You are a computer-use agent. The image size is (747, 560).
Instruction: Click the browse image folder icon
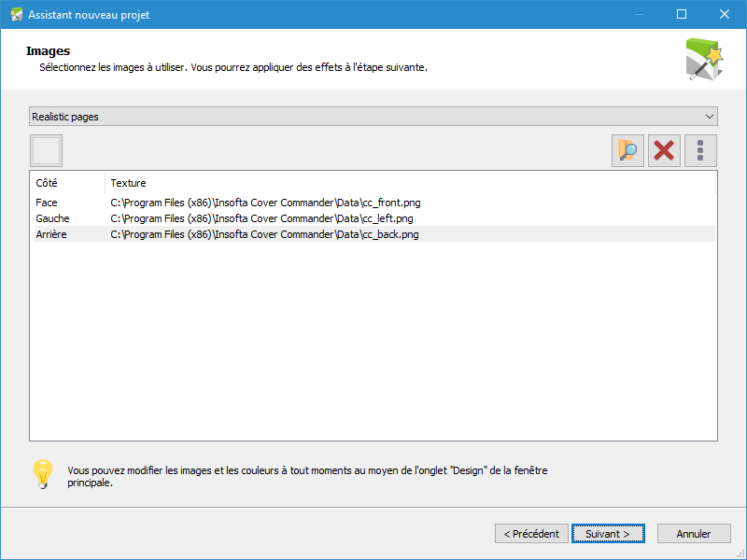[627, 150]
